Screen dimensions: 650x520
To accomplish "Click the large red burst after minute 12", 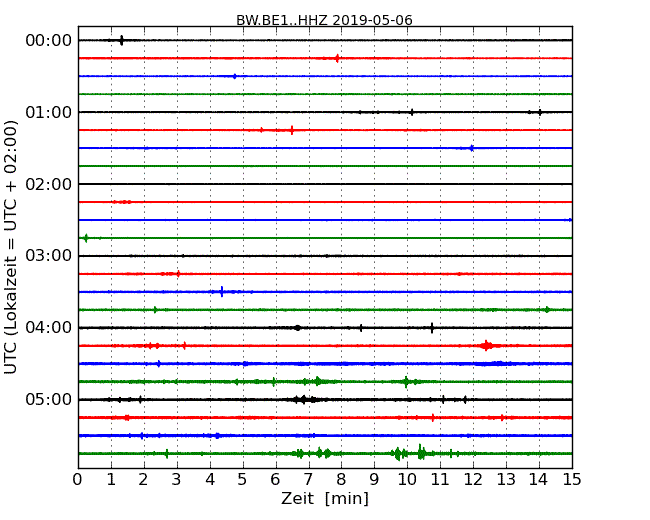I will 487,345.
